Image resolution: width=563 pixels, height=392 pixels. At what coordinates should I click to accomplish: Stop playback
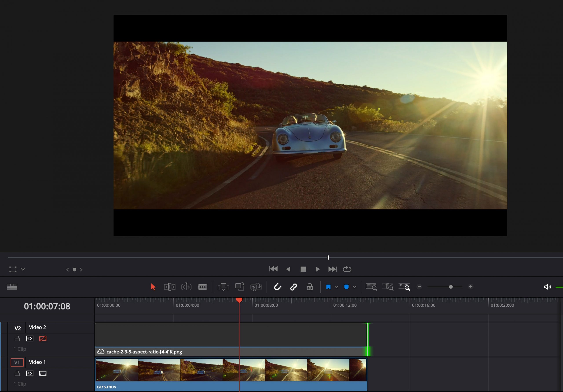pyautogui.click(x=303, y=269)
